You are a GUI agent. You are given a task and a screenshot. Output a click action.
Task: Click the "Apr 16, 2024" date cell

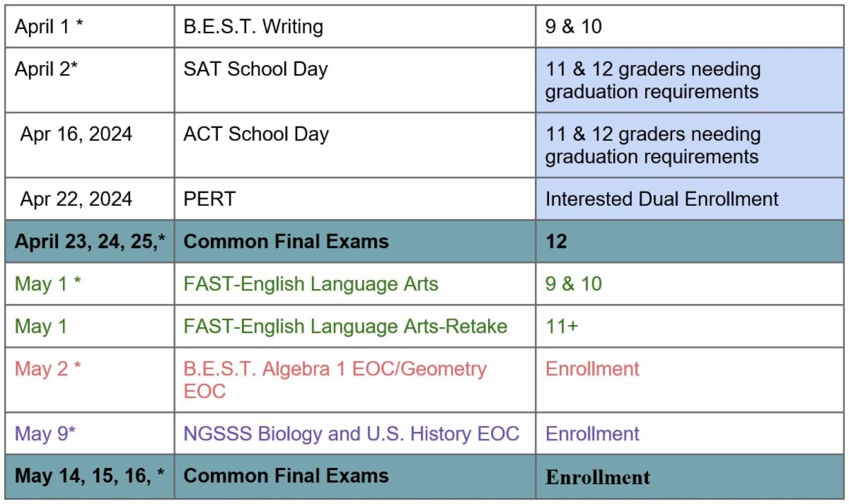point(76,134)
